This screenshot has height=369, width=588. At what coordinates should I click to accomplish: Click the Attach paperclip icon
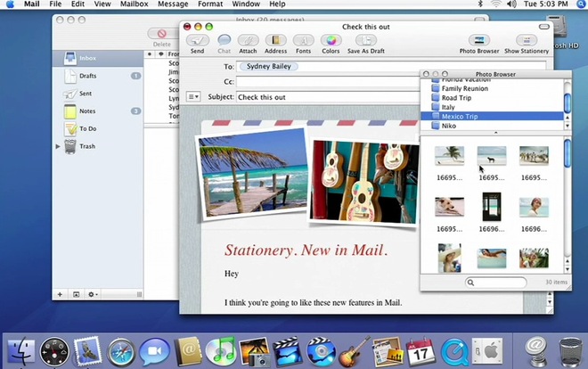coord(248,40)
